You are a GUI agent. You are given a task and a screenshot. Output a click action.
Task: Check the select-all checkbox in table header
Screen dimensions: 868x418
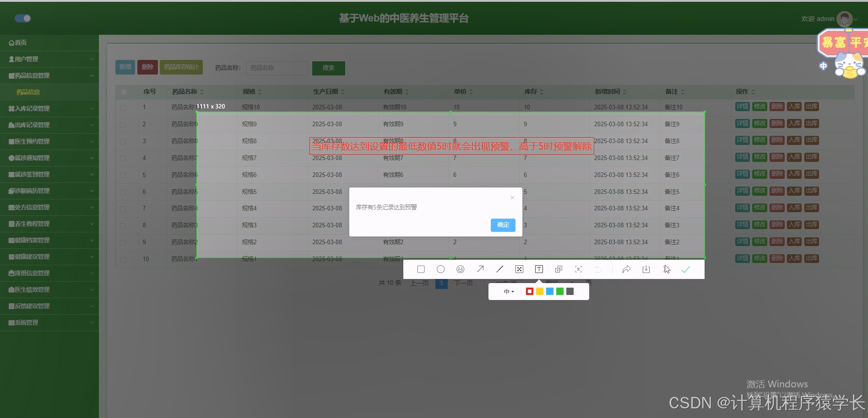tap(123, 91)
